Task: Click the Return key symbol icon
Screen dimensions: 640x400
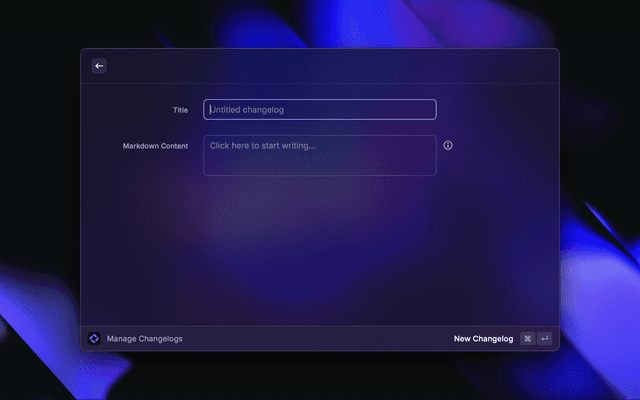Action: (544, 339)
